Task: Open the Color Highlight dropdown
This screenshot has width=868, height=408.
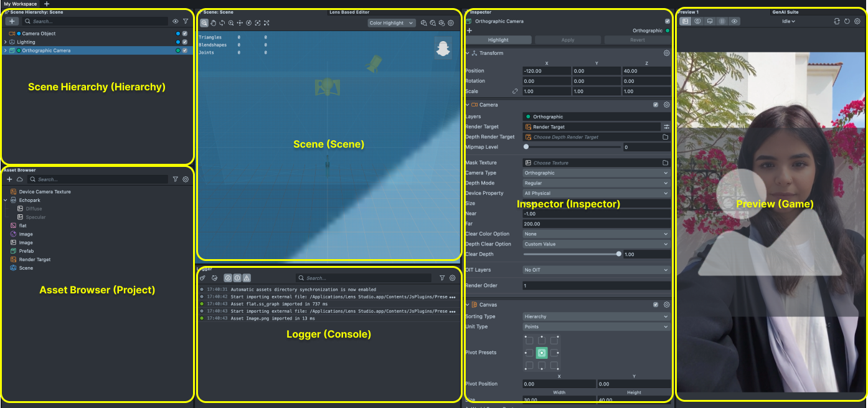Action: coord(392,23)
